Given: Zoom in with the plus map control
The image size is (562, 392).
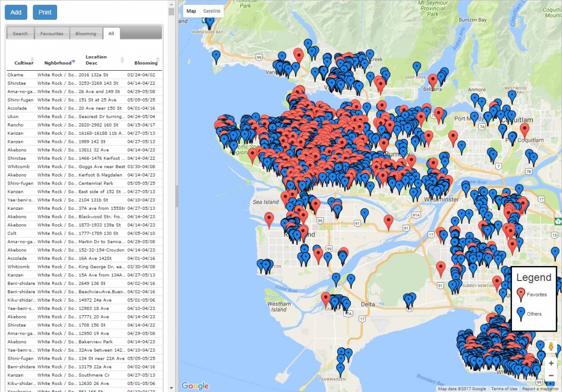Looking at the screenshot, I should pos(551,363).
